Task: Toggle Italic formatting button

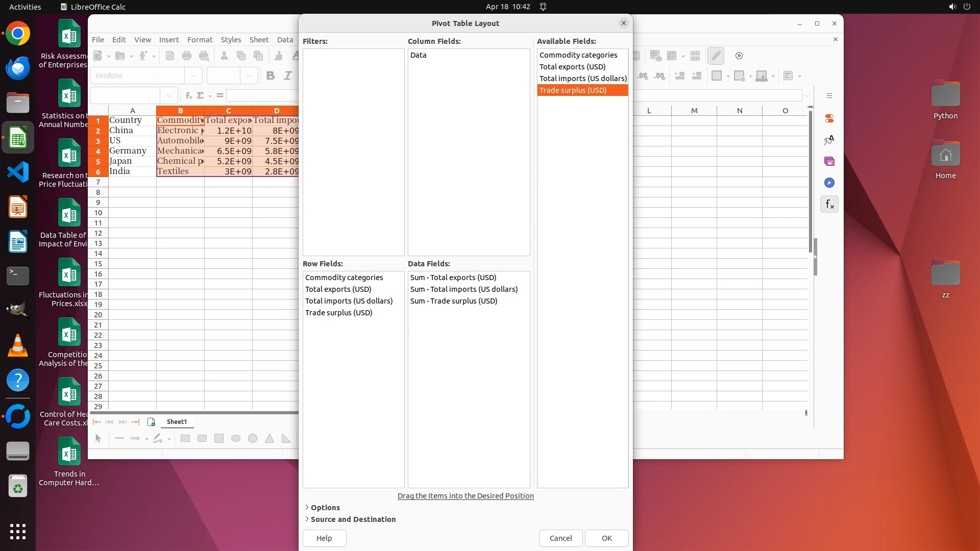Action: click(x=288, y=76)
